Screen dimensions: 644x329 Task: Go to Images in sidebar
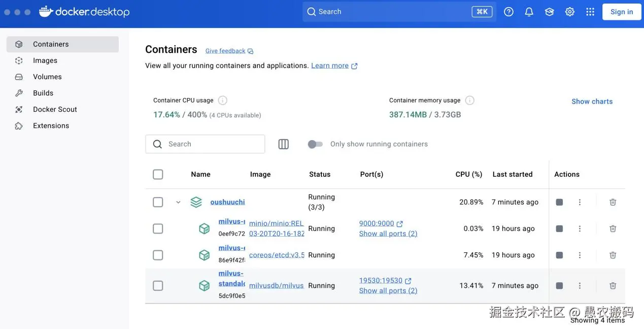pos(45,60)
